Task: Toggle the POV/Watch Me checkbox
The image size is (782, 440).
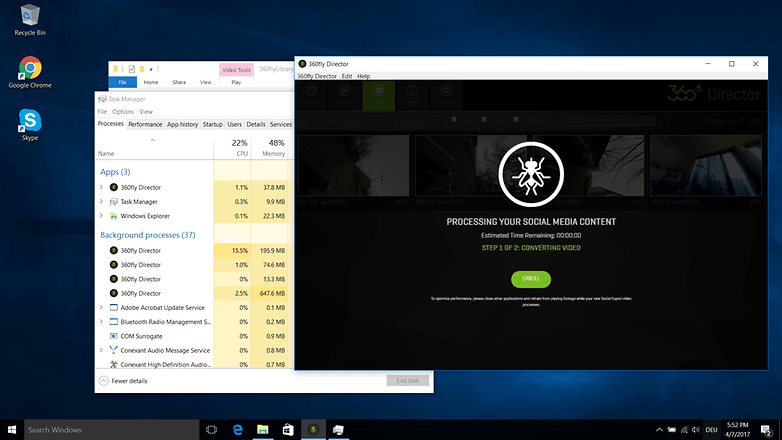Action: (516, 120)
